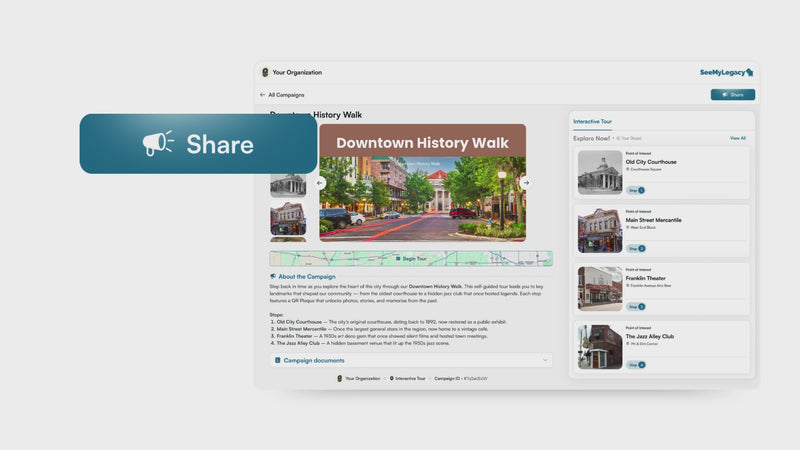Image resolution: width=800 pixels, height=450 pixels.
Task: Click the Stop 1 badge for Old City Courthouse
Action: click(636, 190)
